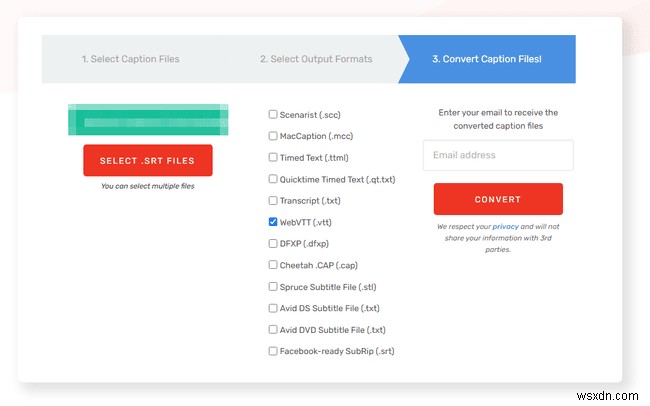650x406 pixels.
Task: Check Facebook-ready SubRip (.srt) option
Action: tap(273, 351)
